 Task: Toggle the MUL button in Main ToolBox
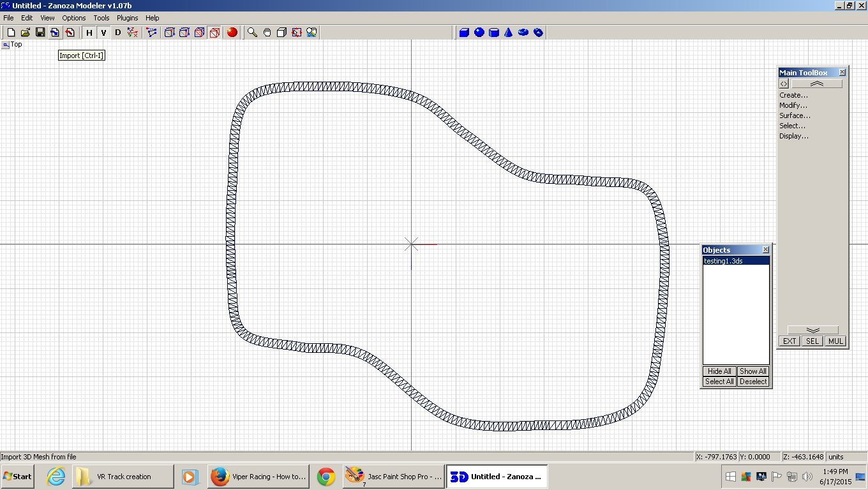coord(835,341)
